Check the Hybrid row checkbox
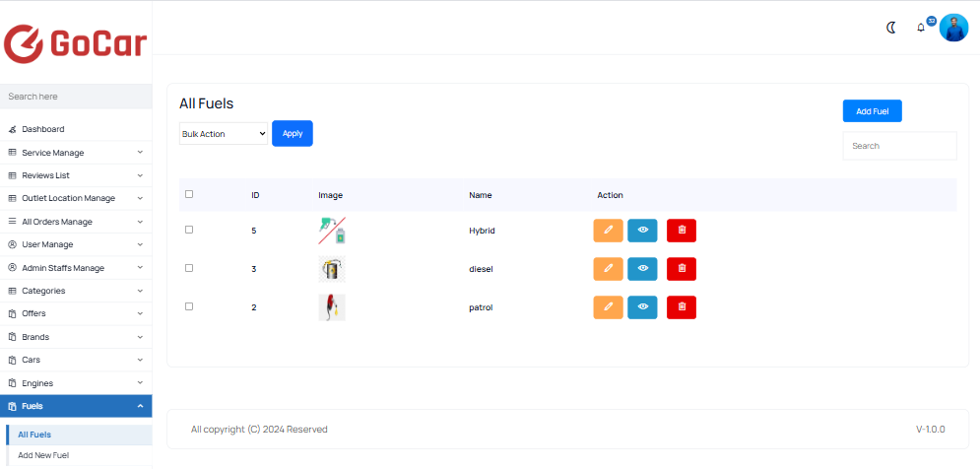Screen dimensions: 980x469 click(189, 230)
